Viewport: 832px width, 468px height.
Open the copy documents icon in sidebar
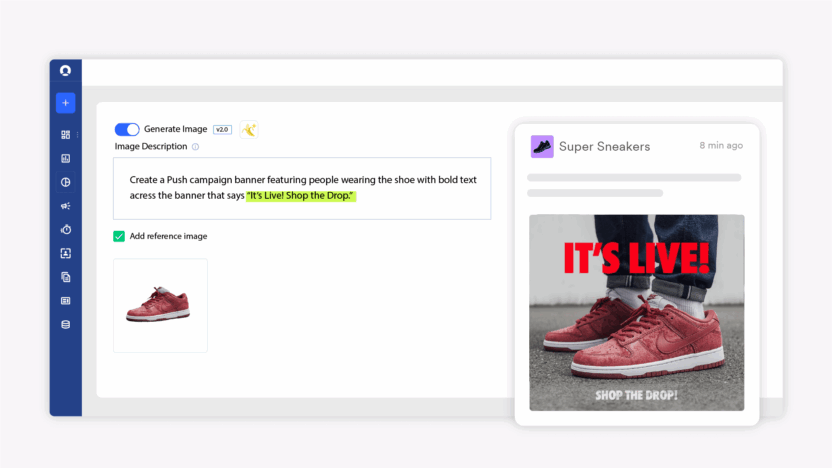click(x=65, y=277)
